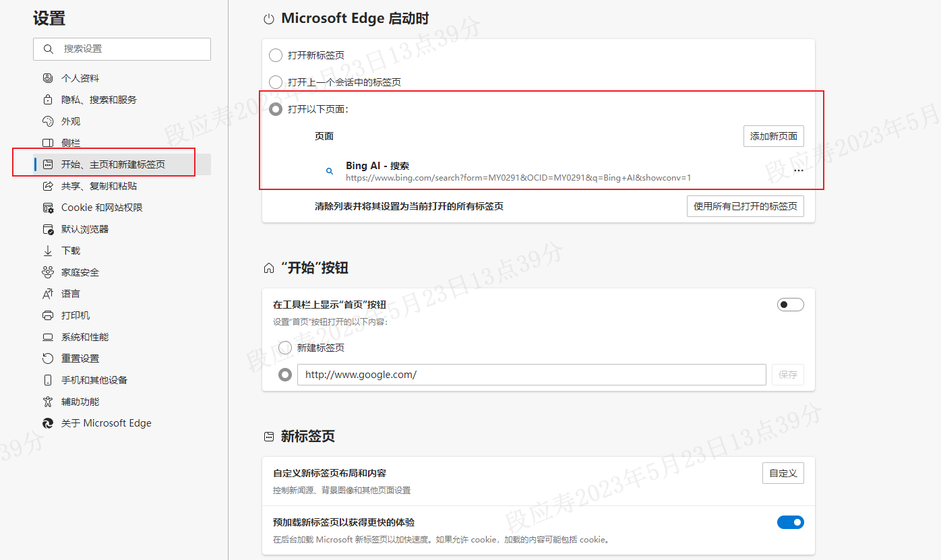941x560 pixels.
Task: Click 自定义 button for new tab page
Action: tap(783, 473)
